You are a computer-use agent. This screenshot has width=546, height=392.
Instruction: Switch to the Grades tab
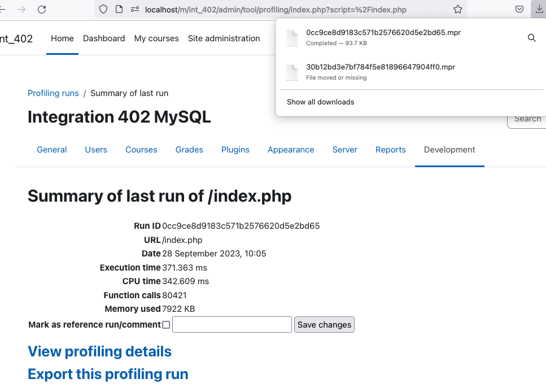point(189,150)
